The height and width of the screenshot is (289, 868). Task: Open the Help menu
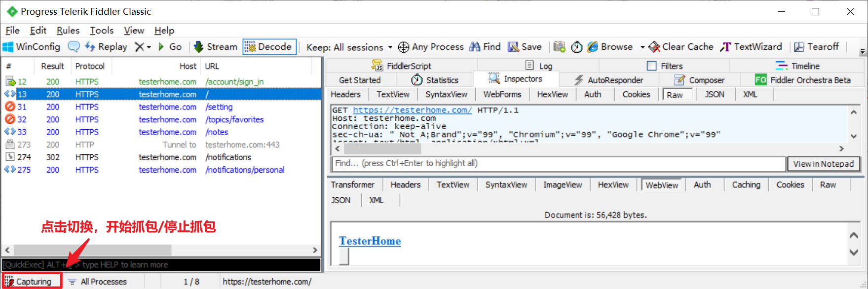(164, 31)
